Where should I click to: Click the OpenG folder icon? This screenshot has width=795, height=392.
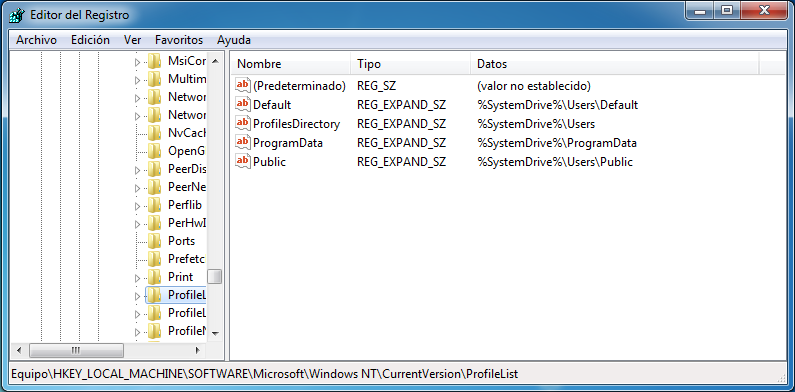(155, 151)
